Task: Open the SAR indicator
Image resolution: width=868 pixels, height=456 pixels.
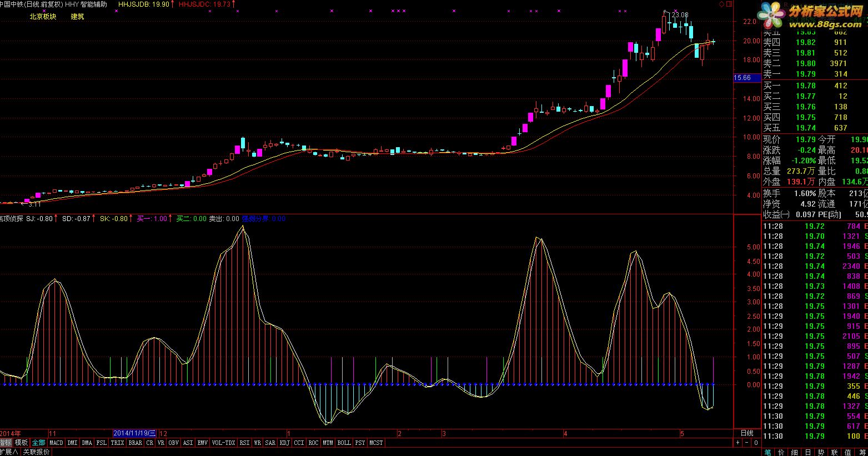Action: pos(270,443)
